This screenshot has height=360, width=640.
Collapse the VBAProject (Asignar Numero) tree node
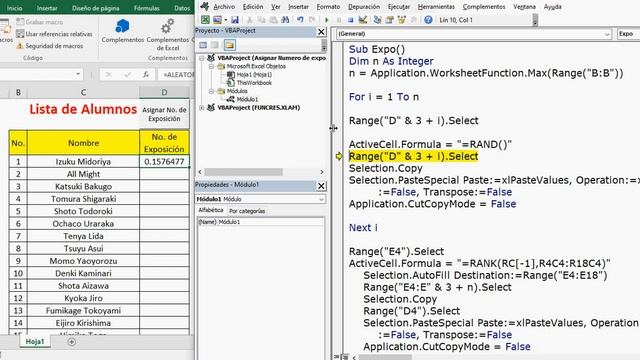[202, 58]
